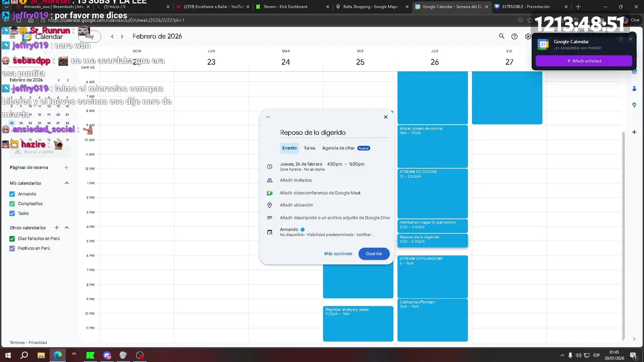Click the Guardar button
Image resolution: width=644 pixels, height=362 pixels.
click(374, 253)
